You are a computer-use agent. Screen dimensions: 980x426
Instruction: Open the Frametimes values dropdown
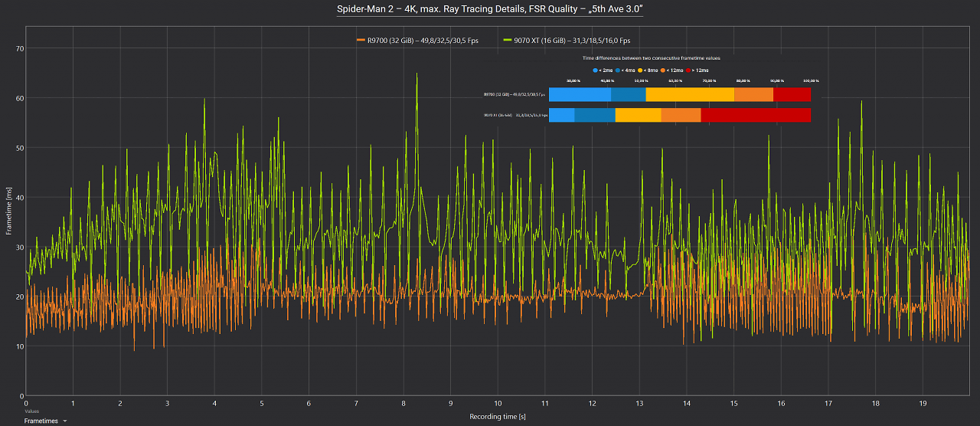45,421
